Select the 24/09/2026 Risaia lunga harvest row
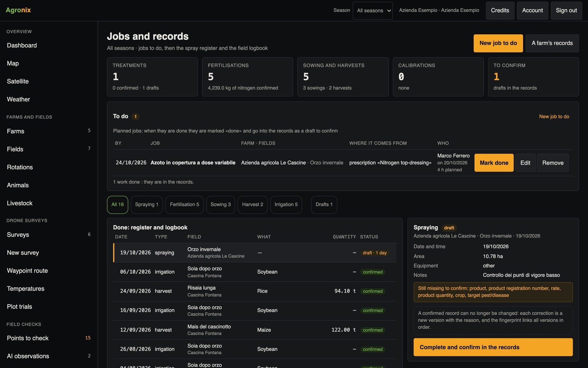Image resolution: width=588 pixels, height=368 pixels. 255,291
